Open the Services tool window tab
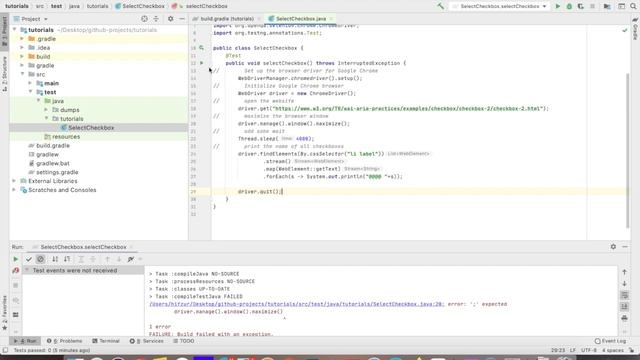Viewport: 640px width, 360px height. point(147,341)
